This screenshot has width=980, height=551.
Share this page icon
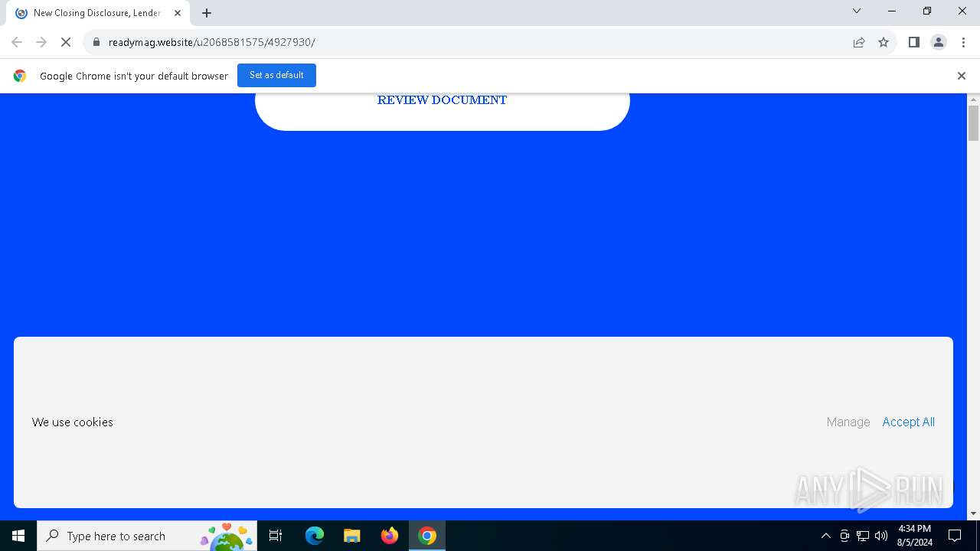(859, 42)
